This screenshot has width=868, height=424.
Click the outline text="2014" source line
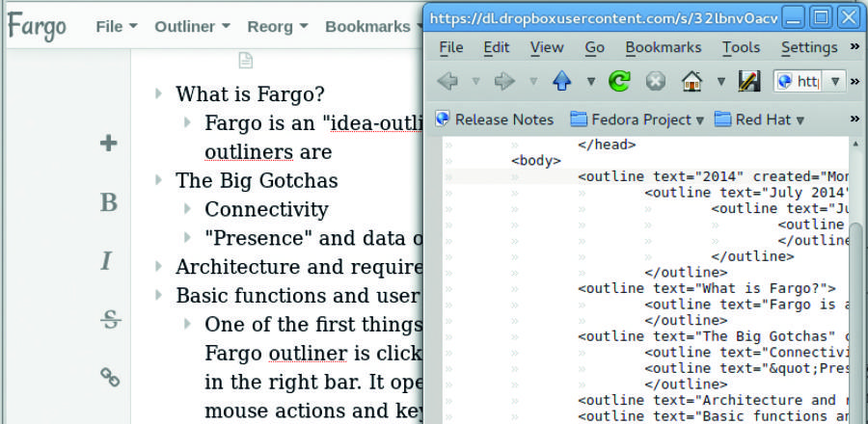(713, 177)
